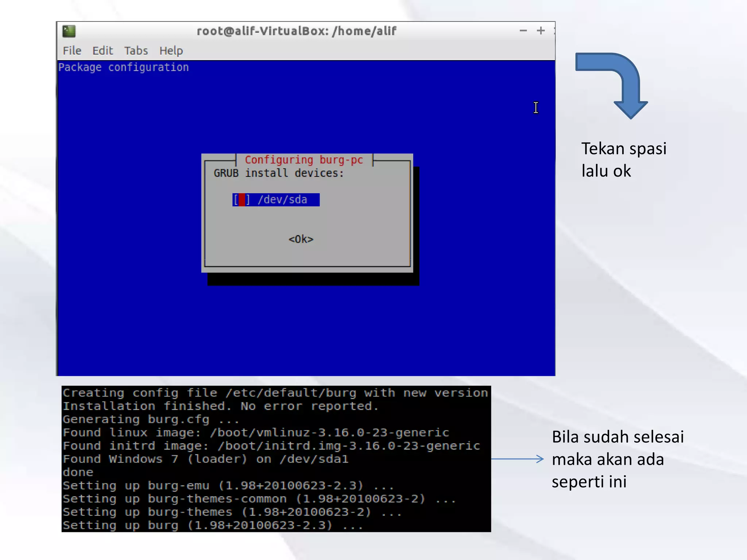Viewport: 747px width, 560px height.
Task: Click the 'Found Windows 7 (loader)' output line
Action: [x=205, y=459]
